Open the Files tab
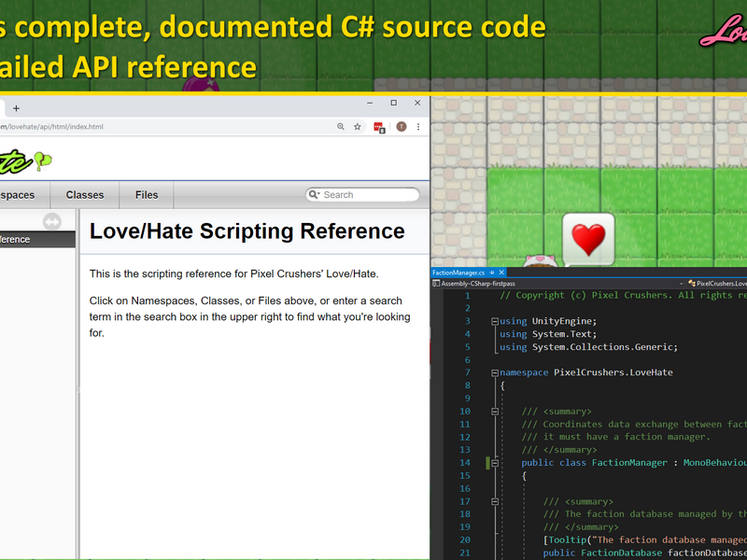747x560 pixels. 147,195
